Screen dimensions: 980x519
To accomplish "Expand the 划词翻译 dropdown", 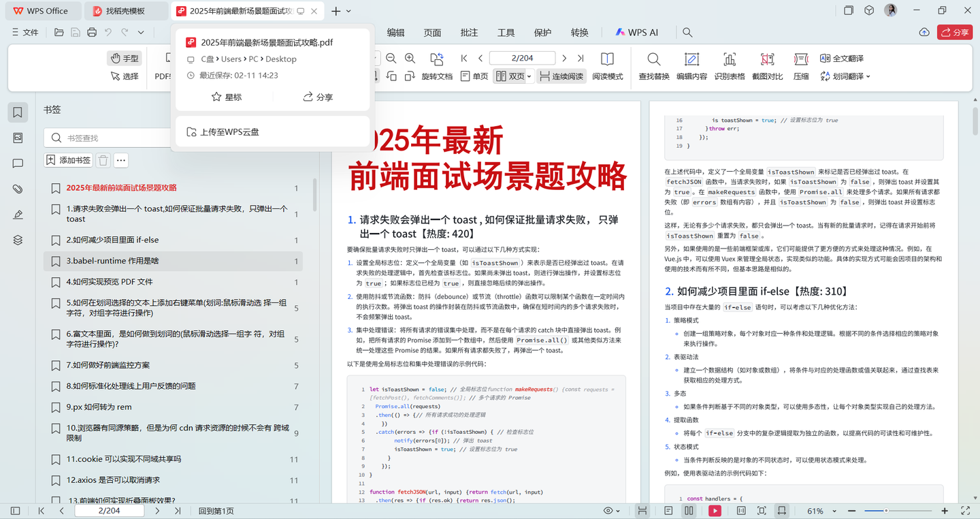I will [x=868, y=76].
